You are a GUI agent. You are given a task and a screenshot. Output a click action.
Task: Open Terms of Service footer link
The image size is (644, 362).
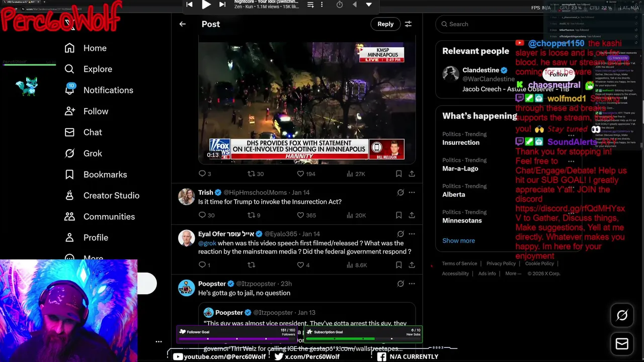pos(459,263)
